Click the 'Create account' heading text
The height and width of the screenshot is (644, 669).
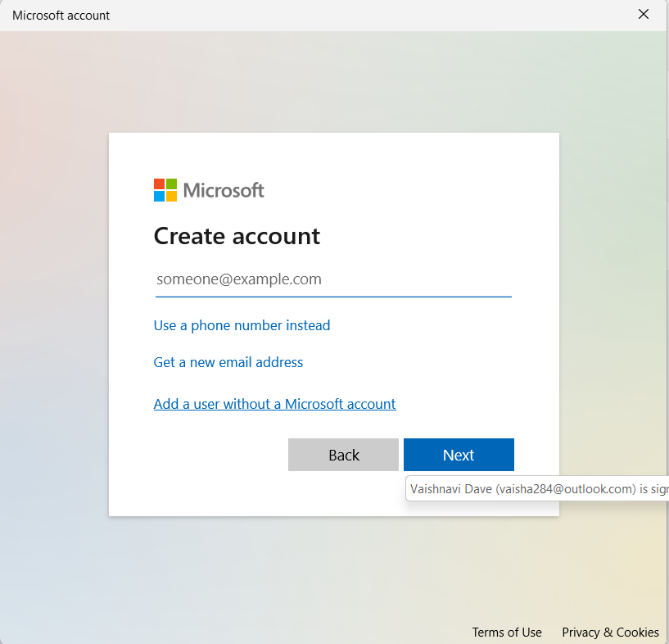pyautogui.click(x=237, y=236)
